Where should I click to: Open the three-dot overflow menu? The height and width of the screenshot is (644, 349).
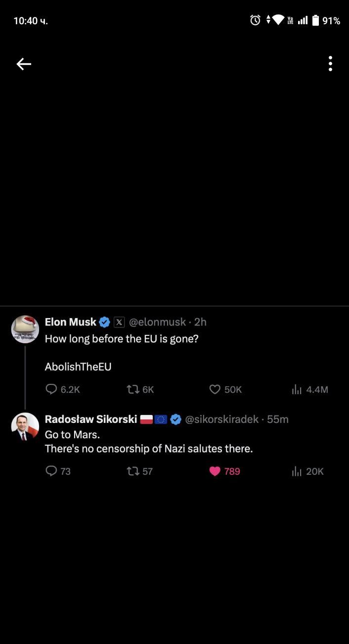coord(330,64)
